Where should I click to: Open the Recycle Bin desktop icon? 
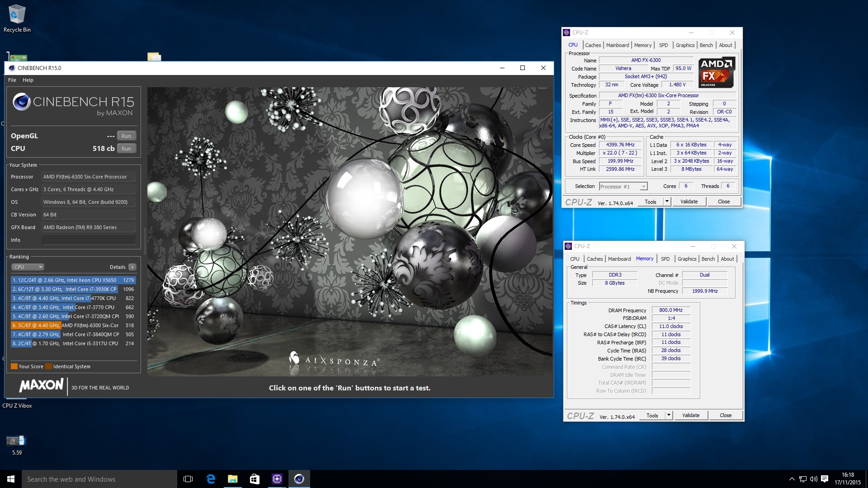coord(17,19)
